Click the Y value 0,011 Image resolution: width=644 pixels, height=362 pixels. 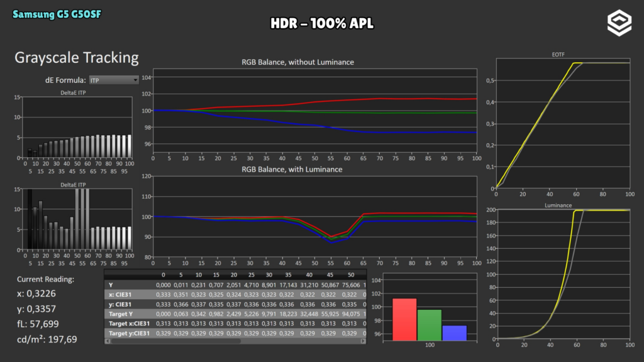click(180, 285)
